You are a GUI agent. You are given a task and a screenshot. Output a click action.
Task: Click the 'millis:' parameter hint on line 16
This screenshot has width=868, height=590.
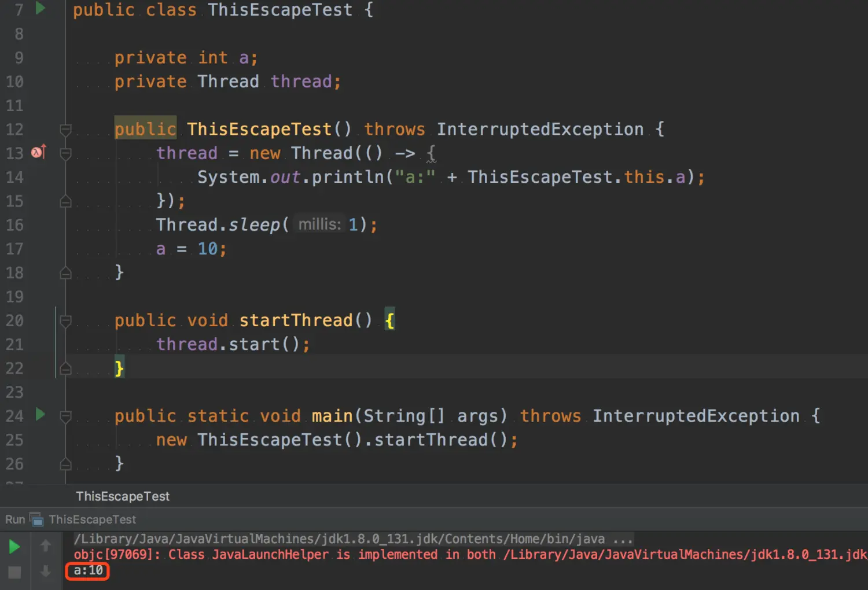tap(319, 224)
